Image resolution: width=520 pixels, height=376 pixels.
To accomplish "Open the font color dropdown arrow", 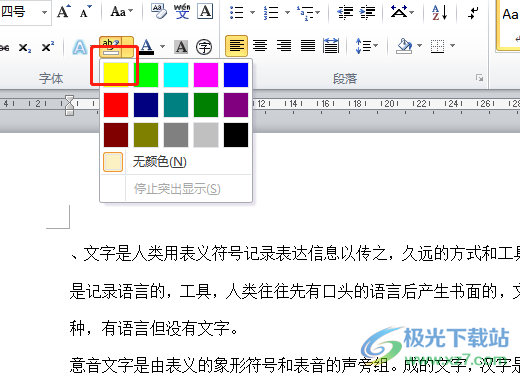I will [x=162, y=46].
